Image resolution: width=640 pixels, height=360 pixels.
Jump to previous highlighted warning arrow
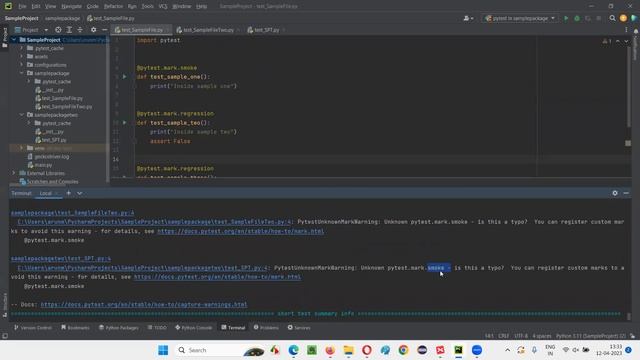coord(618,41)
